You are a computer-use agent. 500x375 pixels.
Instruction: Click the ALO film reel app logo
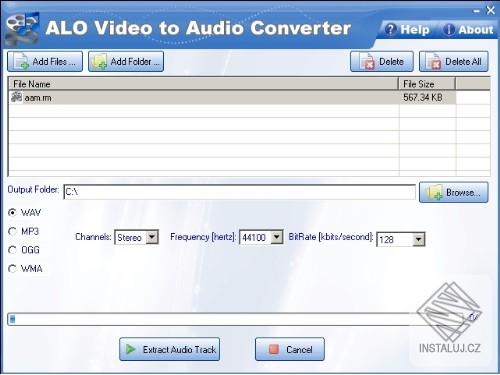pos(23,28)
